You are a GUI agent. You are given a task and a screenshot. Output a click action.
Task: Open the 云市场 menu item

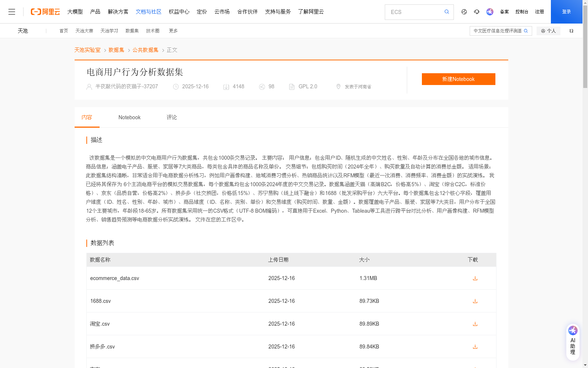(222, 12)
